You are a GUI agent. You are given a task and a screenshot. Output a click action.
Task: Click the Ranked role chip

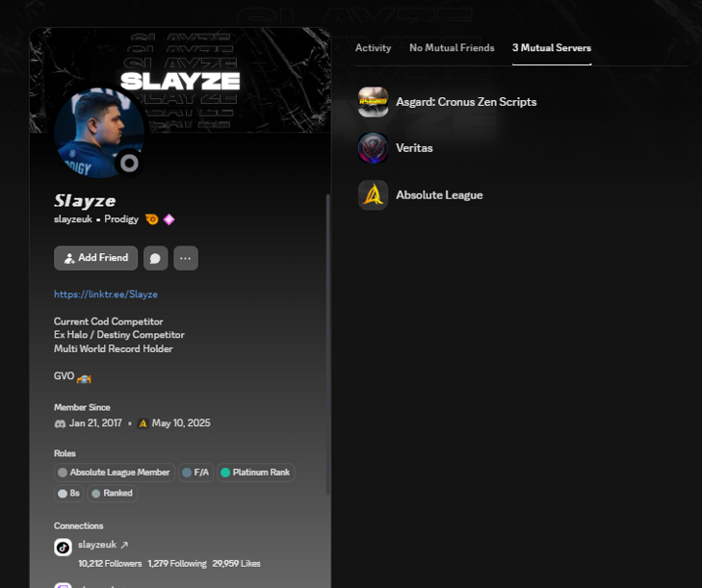coord(112,493)
